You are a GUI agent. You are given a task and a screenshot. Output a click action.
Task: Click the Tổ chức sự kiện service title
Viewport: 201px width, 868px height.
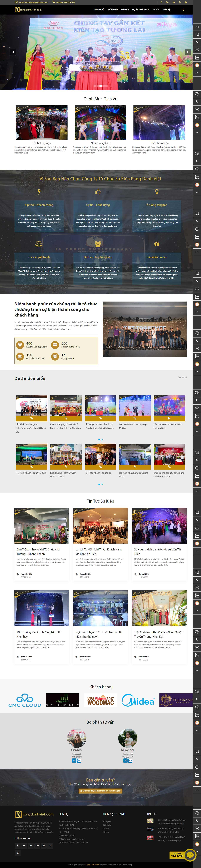41,143
